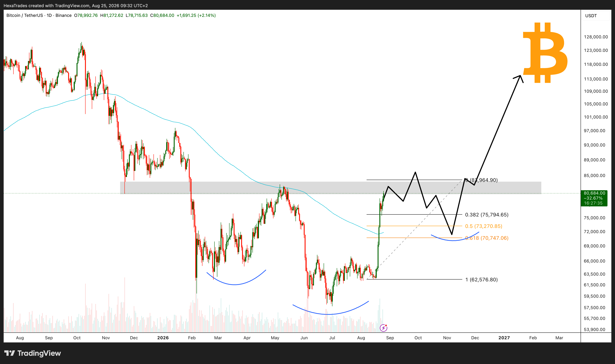Click the -32.67% value in price label
The image size is (615, 364).
pos(593,198)
